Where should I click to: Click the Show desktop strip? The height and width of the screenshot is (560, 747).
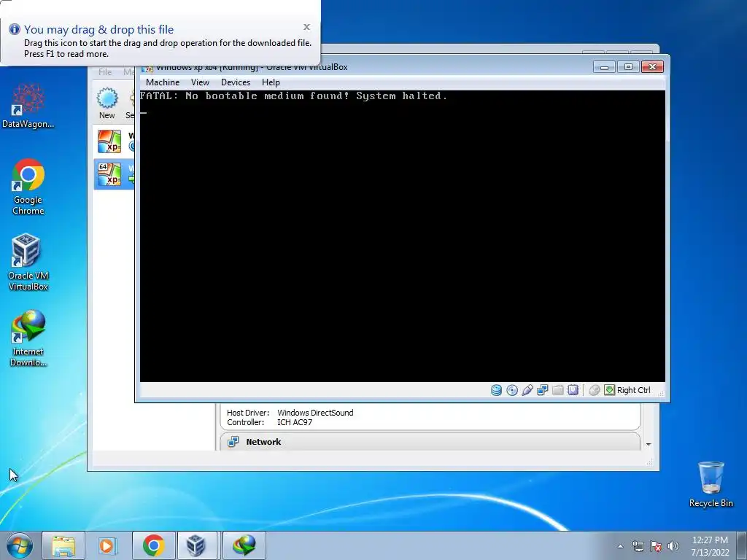(x=742, y=545)
